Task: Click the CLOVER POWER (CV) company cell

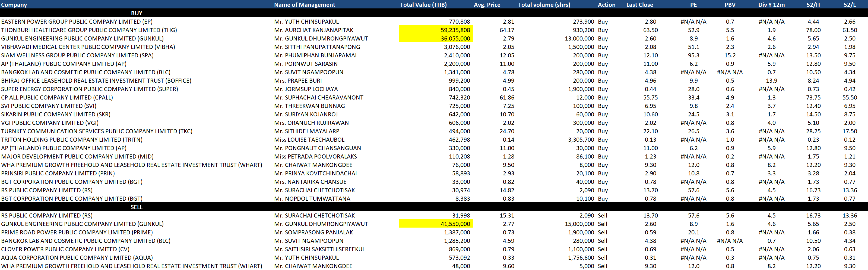Action: tap(65, 249)
